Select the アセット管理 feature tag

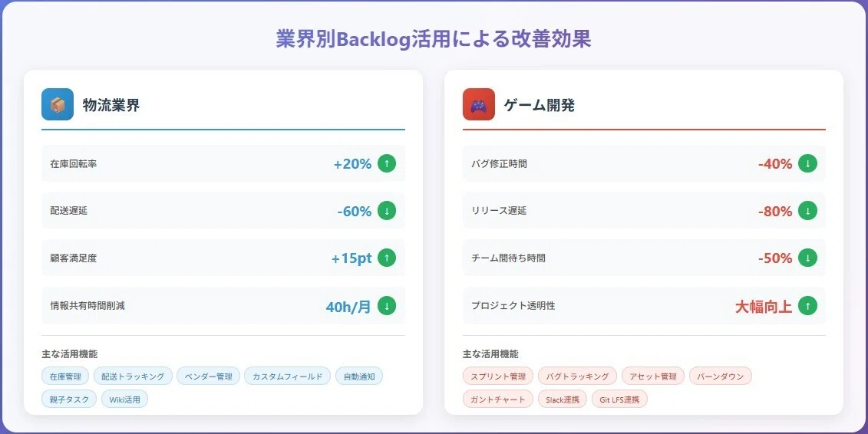(653, 376)
